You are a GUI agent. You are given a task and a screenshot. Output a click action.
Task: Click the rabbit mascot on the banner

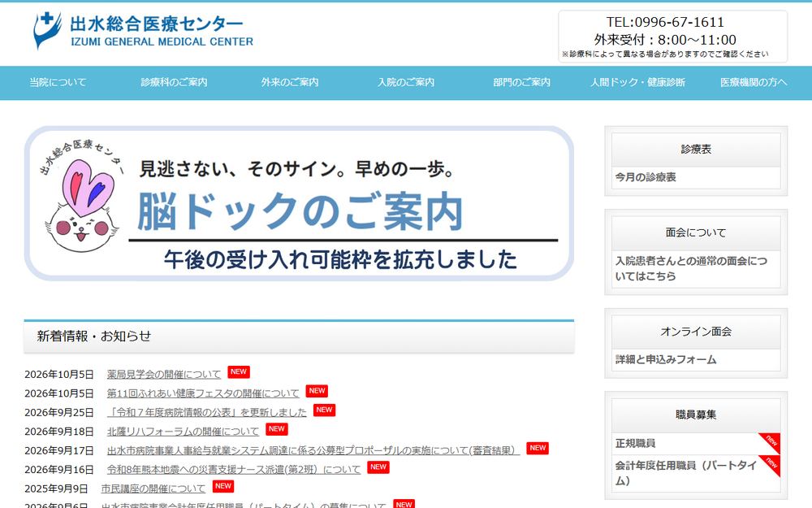point(82,206)
